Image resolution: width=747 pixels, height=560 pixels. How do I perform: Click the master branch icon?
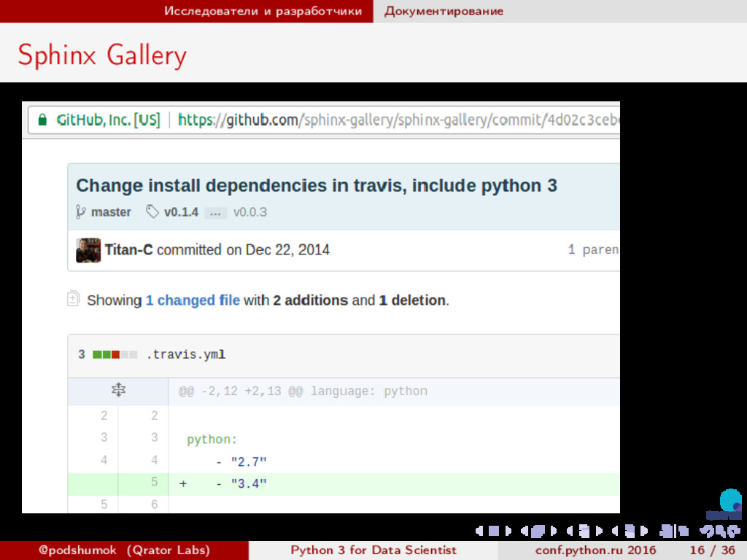[x=80, y=212]
